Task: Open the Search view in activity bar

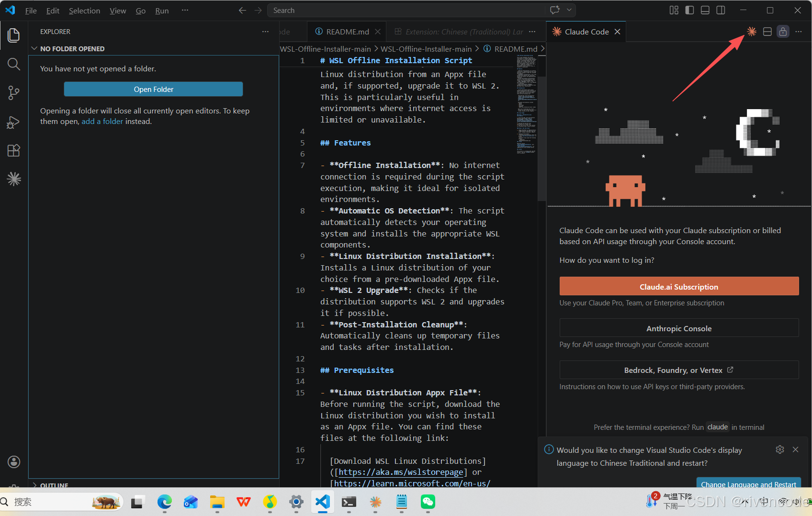Action: pos(14,64)
